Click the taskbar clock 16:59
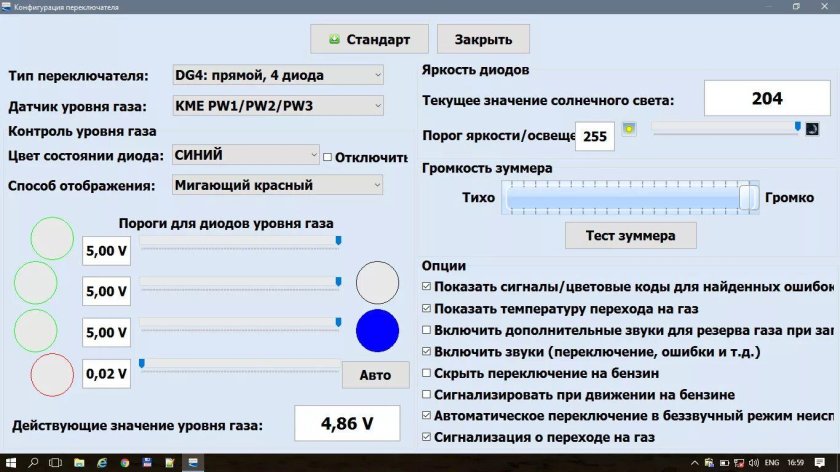The width and height of the screenshot is (840, 472). (x=796, y=463)
